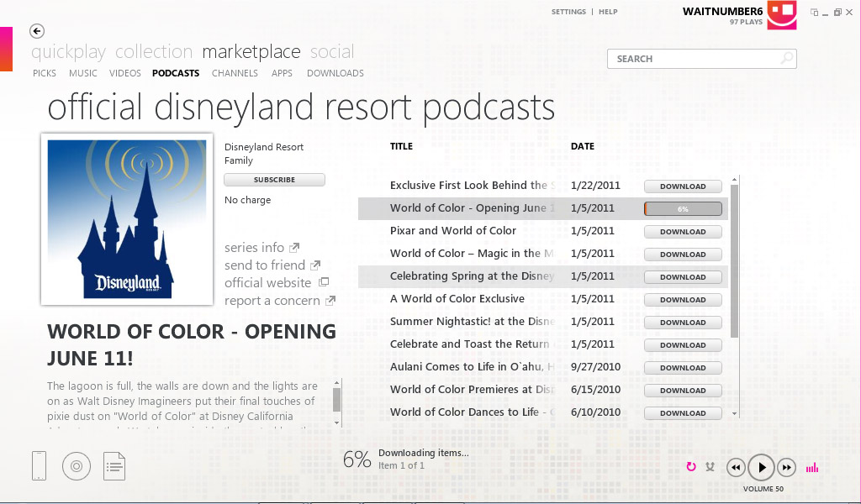This screenshot has height=504, width=861.
Task: Sort episodes by DATE column header
Action: (583, 146)
